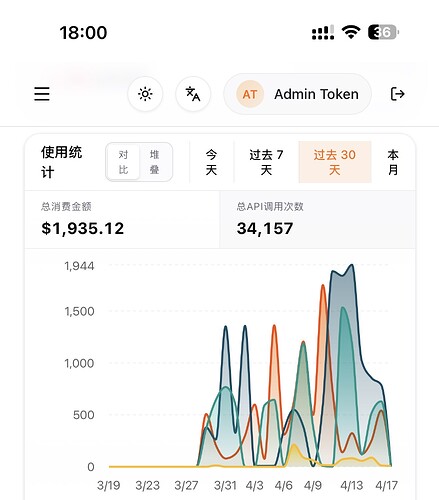The height and width of the screenshot is (500, 439).
Task: Open the hamburger navigation menu
Action: pos(42,94)
